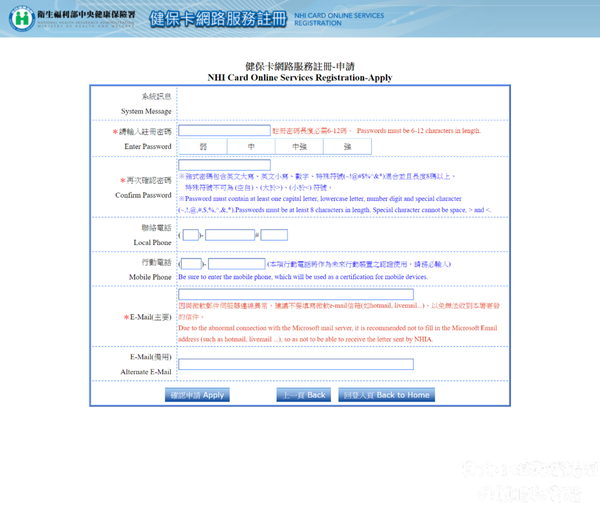Click the Local Phone label

[x=152, y=243]
